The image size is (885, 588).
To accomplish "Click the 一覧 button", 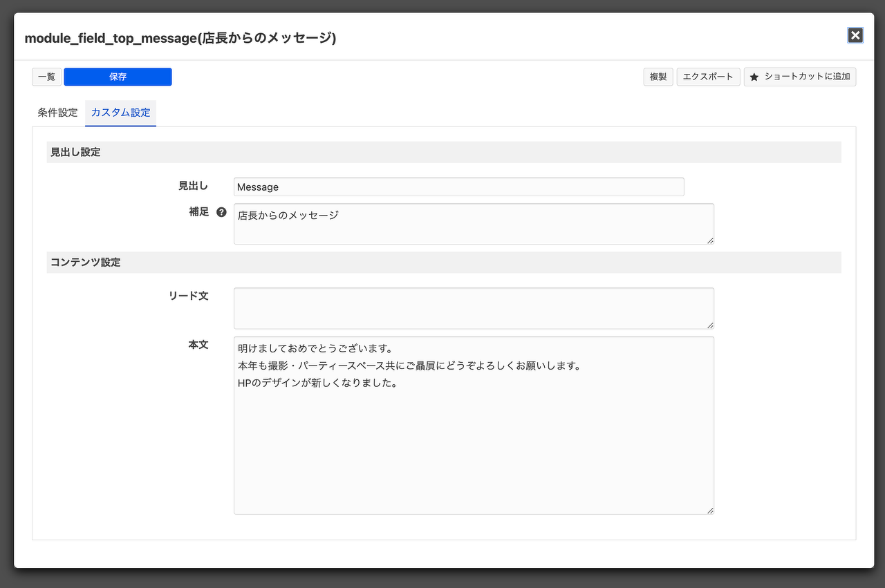I will coord(46,77).
